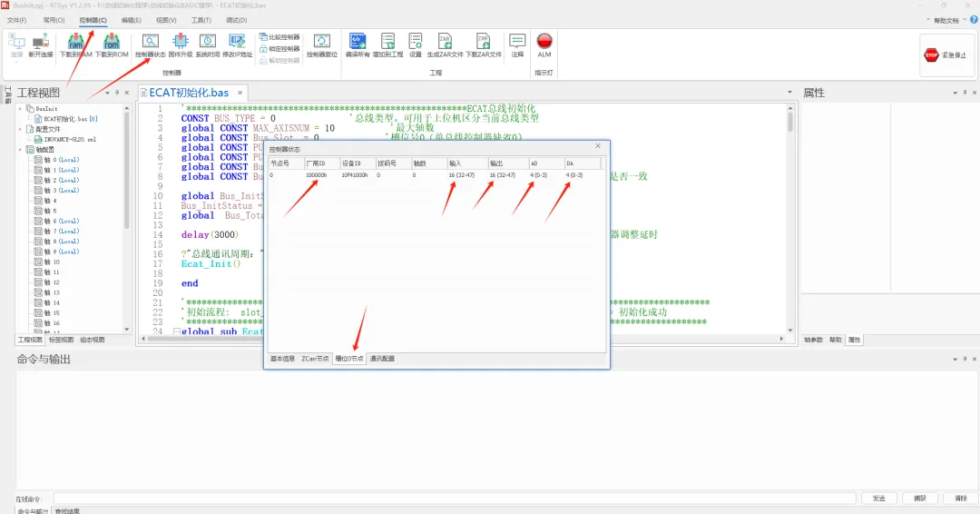Collapse the 轴配置 tree node

click(20, 150)
